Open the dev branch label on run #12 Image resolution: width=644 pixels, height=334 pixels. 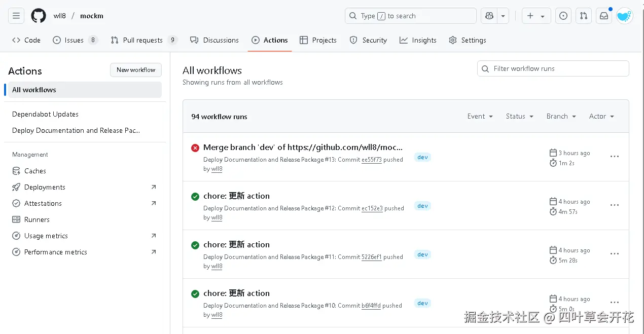422,205
